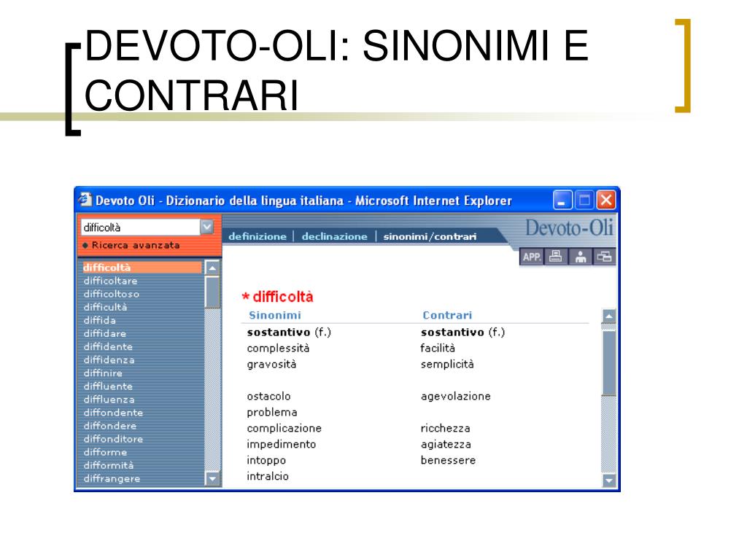Click word list scroll up arrow
This screenshot has height=560, width=747.
[212, 268]
